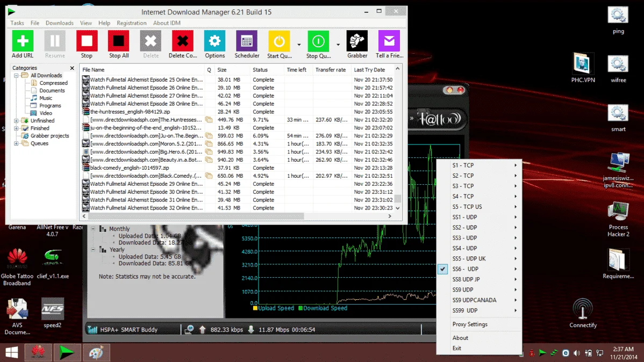Click the Delete toolbar icon
Image resolution: width=644 pixels, height=362 pixels.
pyautogui.click(x=151, y=41)
